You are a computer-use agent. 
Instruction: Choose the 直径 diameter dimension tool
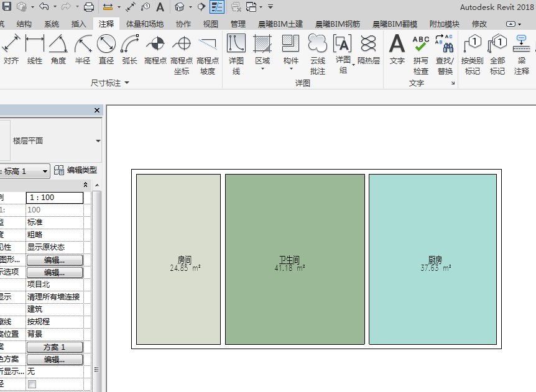click(x=106, y=50)
